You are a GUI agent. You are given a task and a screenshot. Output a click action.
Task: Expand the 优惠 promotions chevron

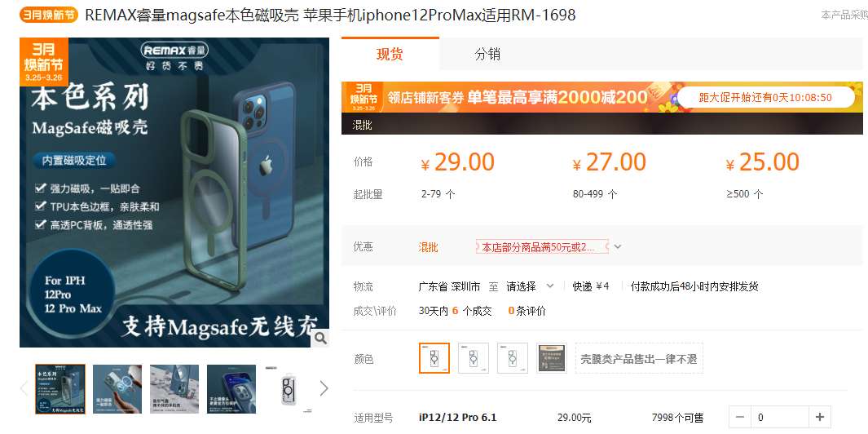[618, 246]
